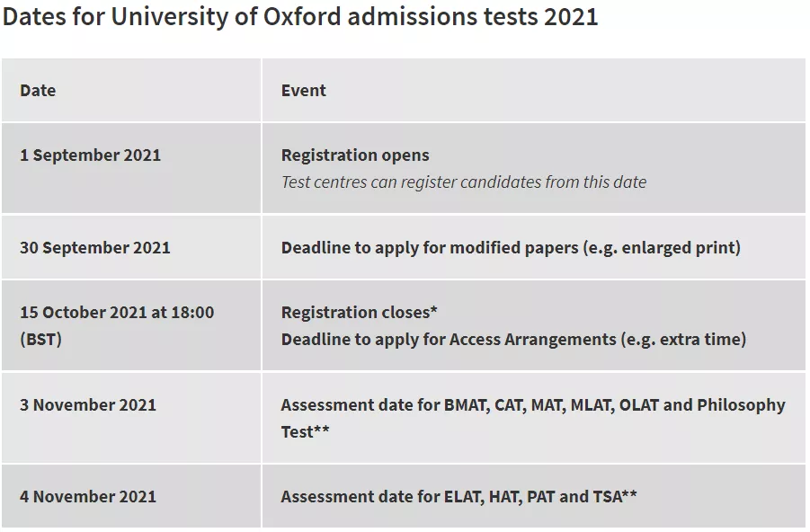Select the "3 November 2021" date cell
The image size is (810, 532).
coord(88,405)
